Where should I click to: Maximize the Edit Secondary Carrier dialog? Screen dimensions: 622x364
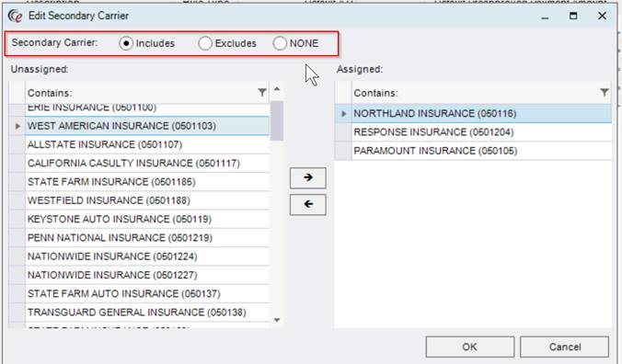573,16
